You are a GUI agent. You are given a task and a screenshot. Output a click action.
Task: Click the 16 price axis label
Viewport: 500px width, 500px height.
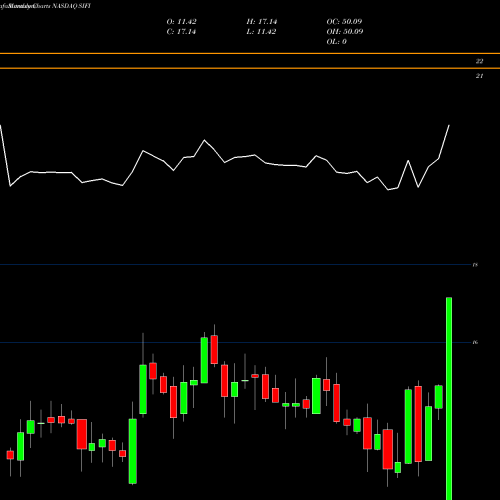[x=475, y=342]
